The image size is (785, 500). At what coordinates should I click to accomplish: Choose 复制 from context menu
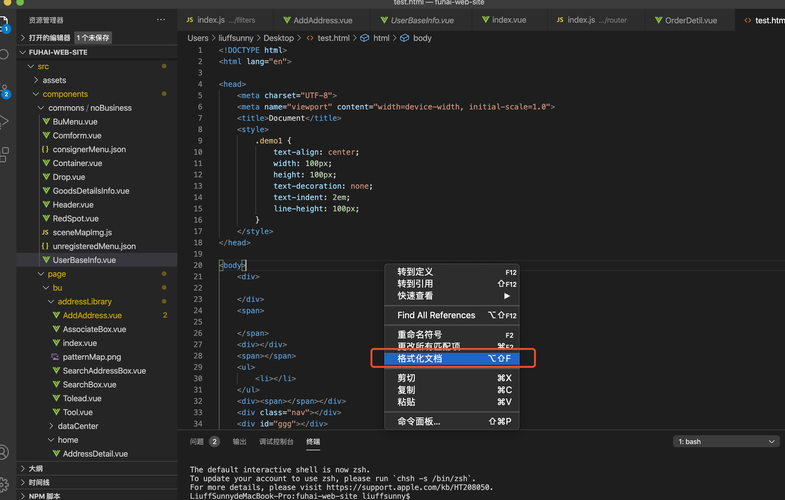point(452,390)
